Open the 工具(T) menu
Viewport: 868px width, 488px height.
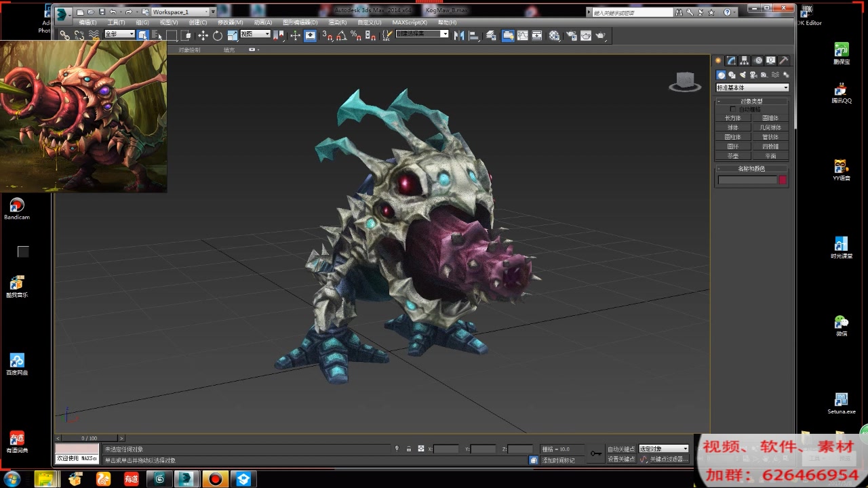[x=116, y=22]
